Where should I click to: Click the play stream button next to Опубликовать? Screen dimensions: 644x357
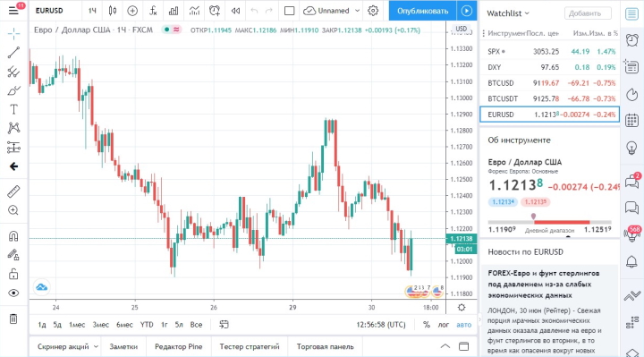(x=467, y=11)
